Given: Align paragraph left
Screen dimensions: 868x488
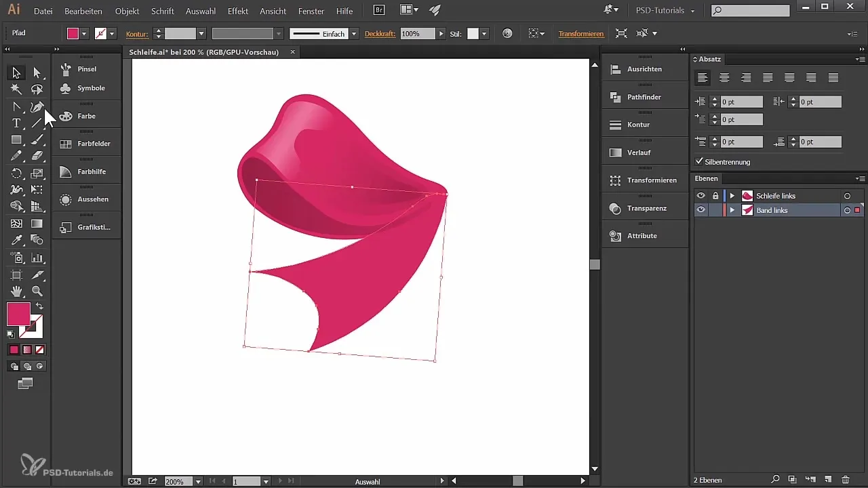Looking at the screenshot, I should pyautogui.click(x=703, y=78).
